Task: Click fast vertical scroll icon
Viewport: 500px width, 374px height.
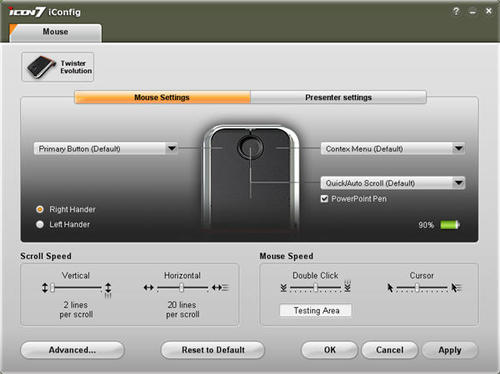Action: [108, 290]
